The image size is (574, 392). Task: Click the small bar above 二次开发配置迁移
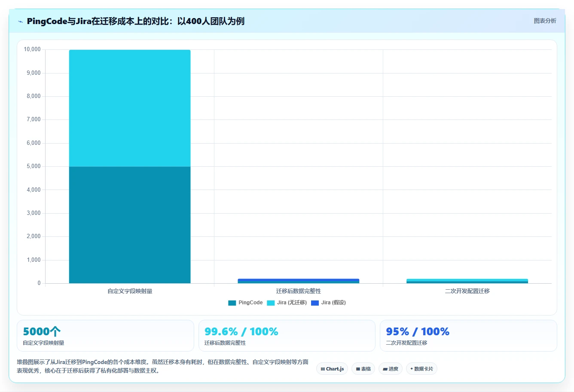click(467, 281)
